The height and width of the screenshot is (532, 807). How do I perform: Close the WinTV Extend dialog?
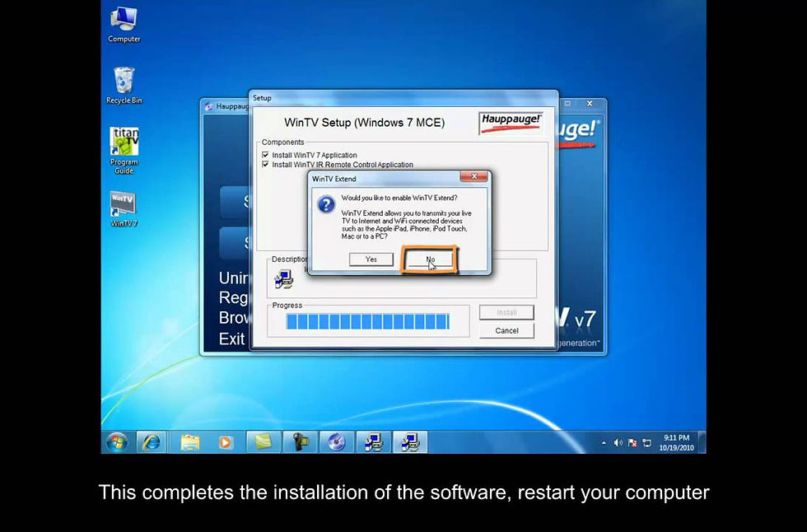coord(474,176)
